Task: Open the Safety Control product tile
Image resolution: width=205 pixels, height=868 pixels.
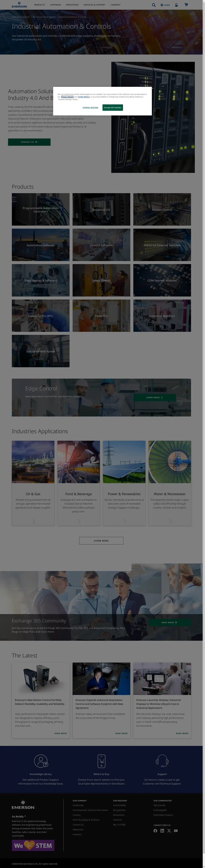Action: 101,280
